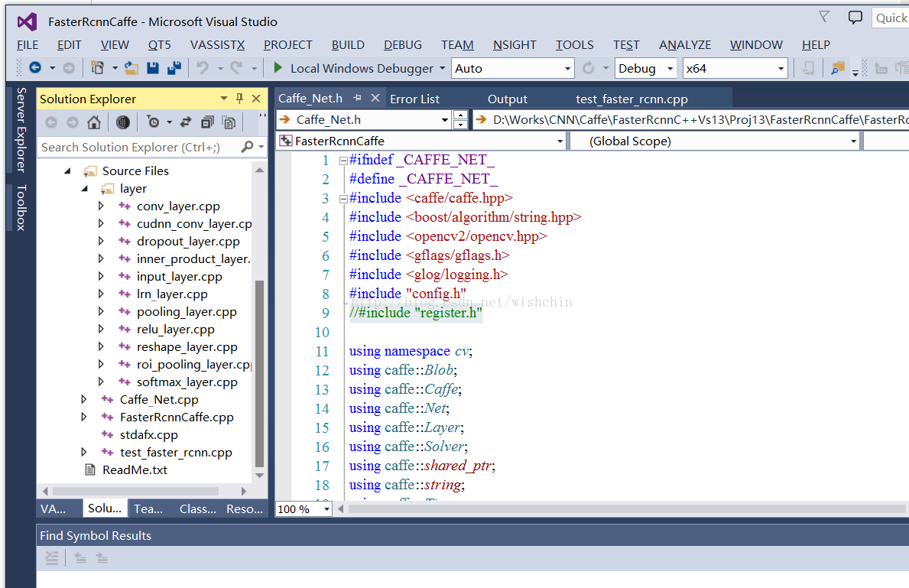Click the go to next result icon in Find Symbol Results
This screenshot has height=588, width=909.
click(102, 558)
